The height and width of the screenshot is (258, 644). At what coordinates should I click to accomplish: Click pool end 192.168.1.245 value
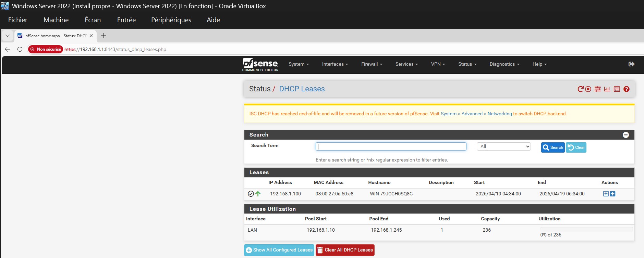(x=386, y=230)
